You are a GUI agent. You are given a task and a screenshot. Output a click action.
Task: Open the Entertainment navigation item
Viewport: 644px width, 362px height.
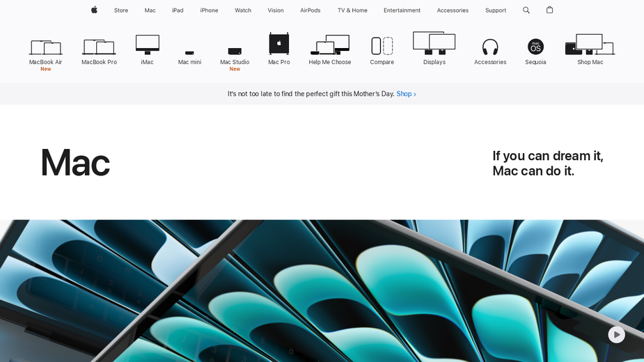[x=402, y=10]
